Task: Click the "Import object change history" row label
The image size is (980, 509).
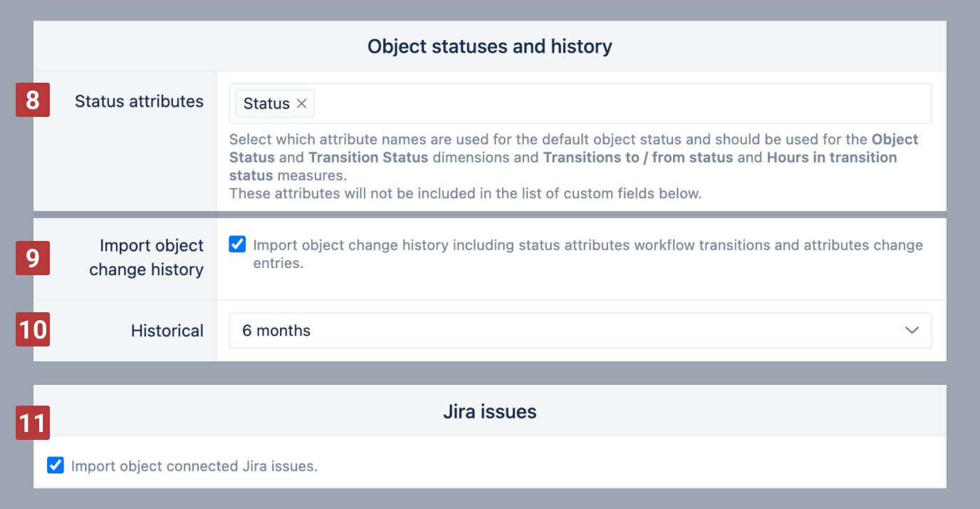Action: pyautogui.click(x=147, y=257)
